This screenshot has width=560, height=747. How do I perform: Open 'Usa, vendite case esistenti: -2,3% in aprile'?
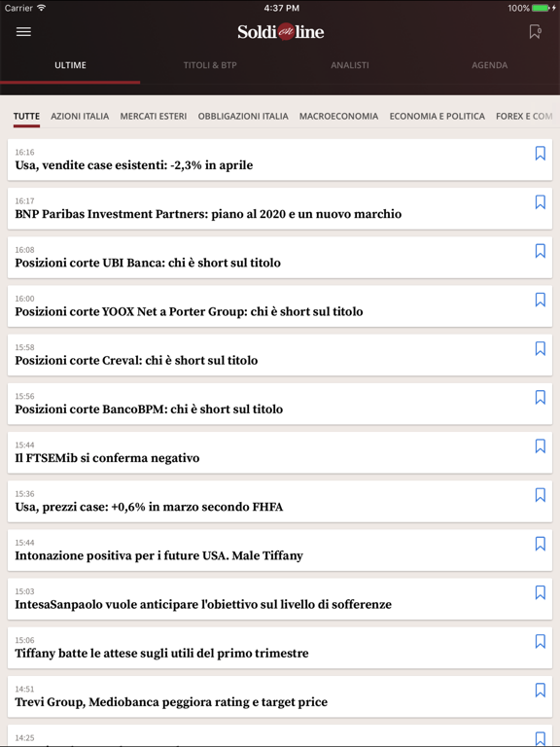134,165
